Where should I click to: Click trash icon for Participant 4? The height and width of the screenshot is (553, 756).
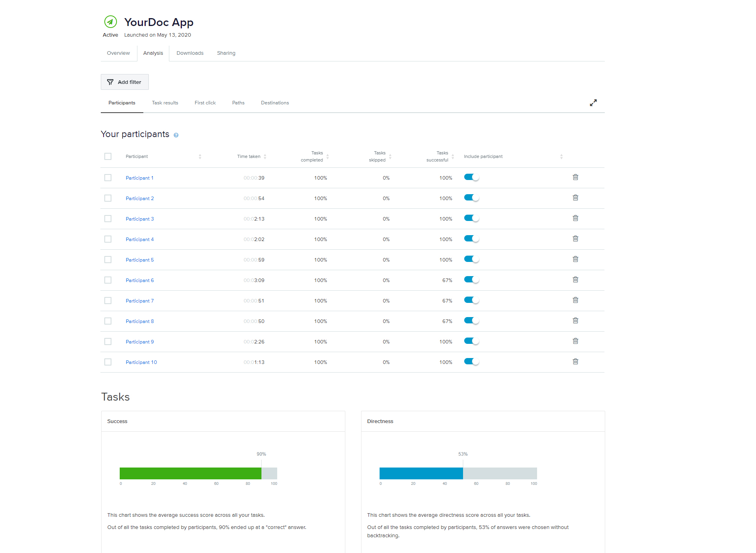(575, 239)
